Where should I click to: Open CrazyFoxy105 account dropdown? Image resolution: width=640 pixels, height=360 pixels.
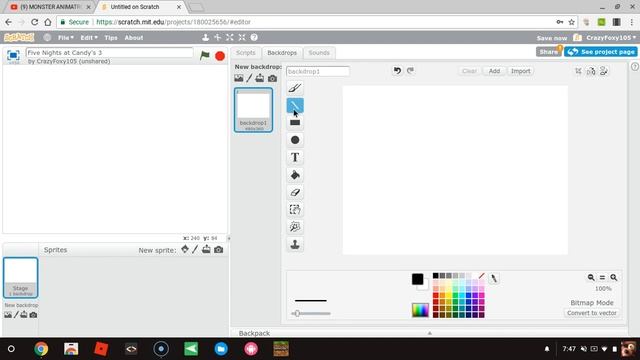tap(611, 38)
